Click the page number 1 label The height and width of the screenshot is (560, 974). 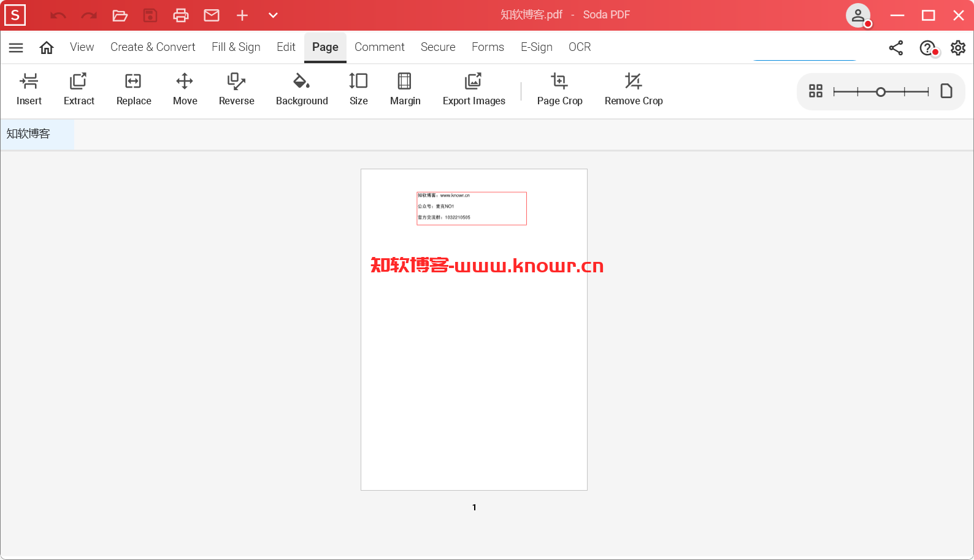pos(474,507)
